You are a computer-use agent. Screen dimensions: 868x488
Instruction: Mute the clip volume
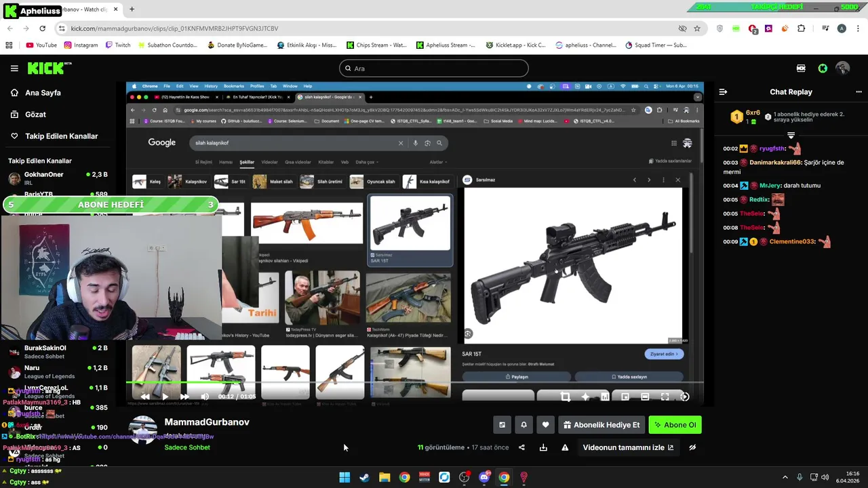pos(205,396)
